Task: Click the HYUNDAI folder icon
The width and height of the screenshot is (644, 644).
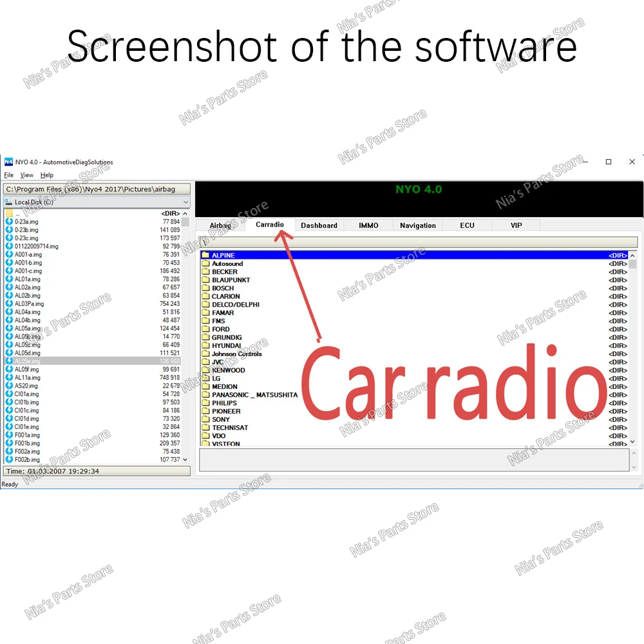Action: [x=206, y=345]
